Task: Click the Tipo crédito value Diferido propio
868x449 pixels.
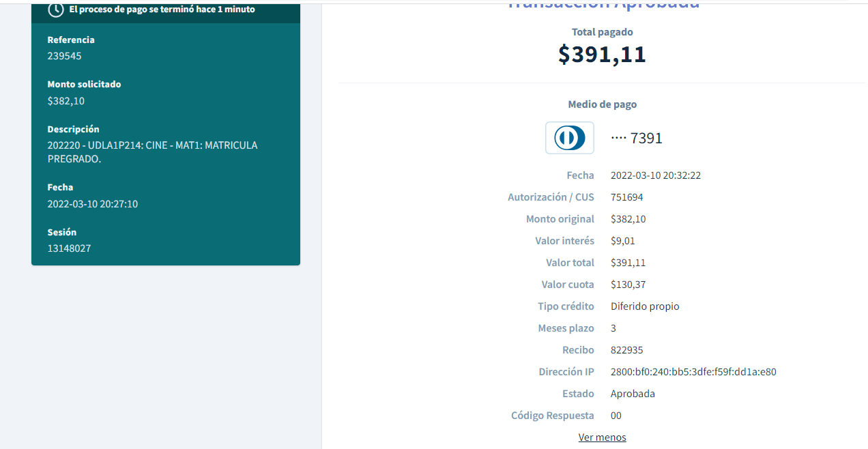Action: [x=645, y=306]
